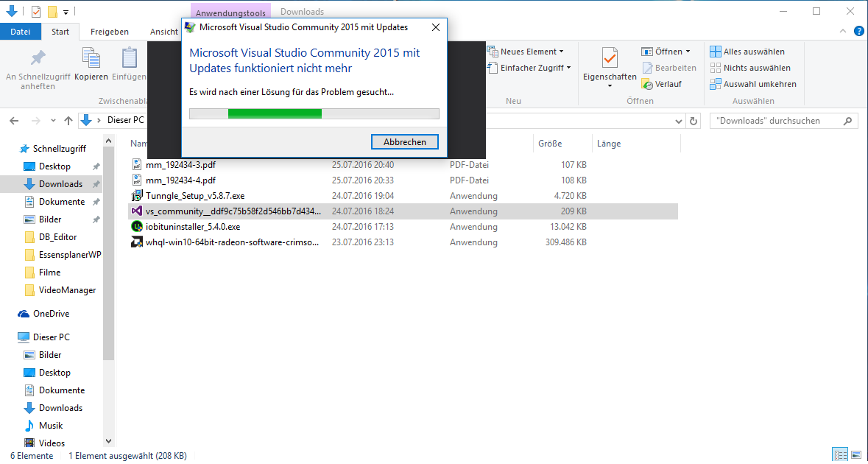Click Dieser PC in the address bar
Viewport: 868px width, 464px height.
tap(125, 120)
